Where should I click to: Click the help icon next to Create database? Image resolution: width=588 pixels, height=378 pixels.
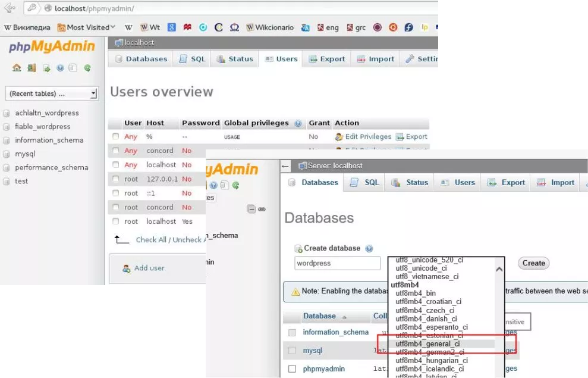pos(369,248)
